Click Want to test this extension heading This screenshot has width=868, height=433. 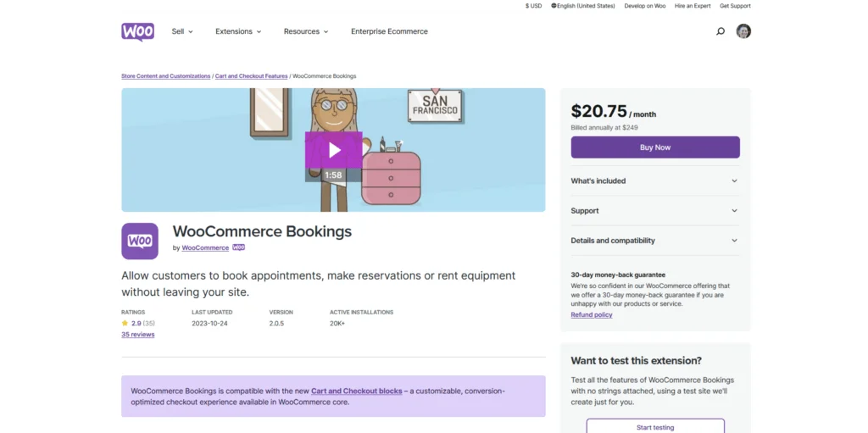[636, 360]
